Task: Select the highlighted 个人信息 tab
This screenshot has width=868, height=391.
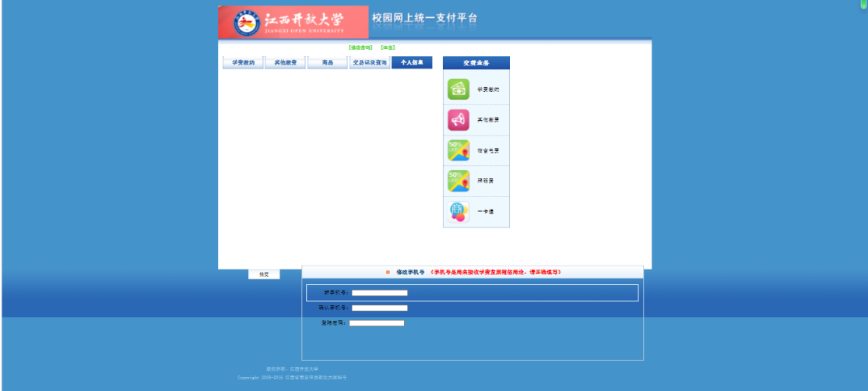Action: click(x=412, y=62)
